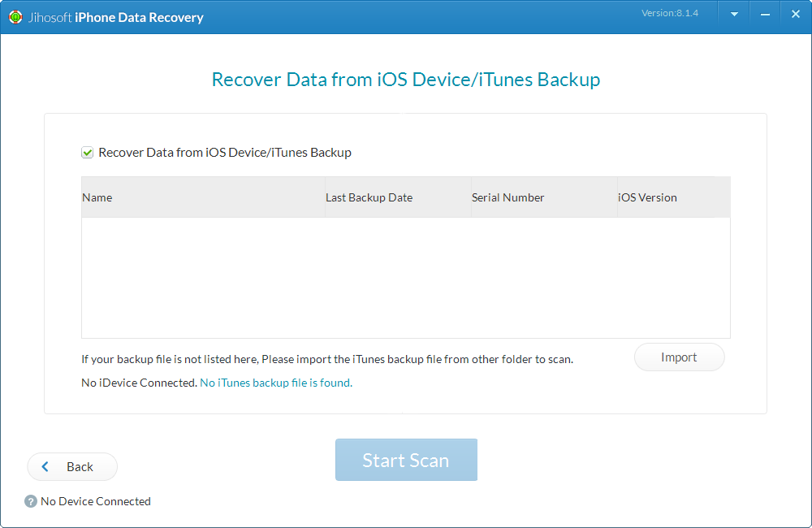Click the Jihosoft iPhone Data Recovery title text

click(x=115, y=17)
